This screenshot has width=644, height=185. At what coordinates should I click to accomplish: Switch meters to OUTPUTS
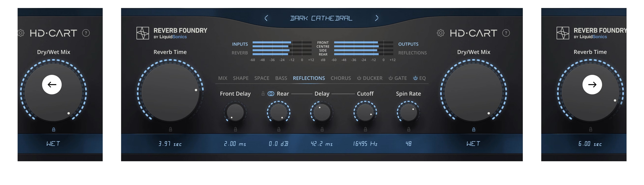[408, 44]
